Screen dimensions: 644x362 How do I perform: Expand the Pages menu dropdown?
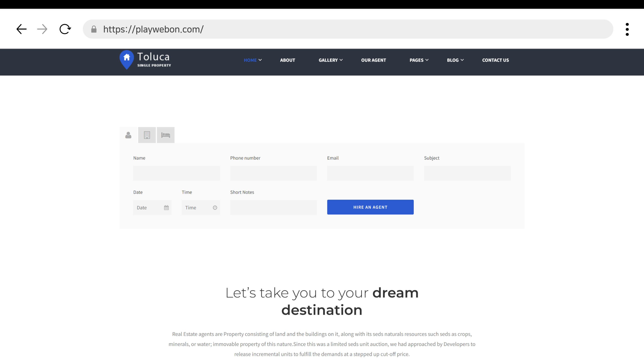click(x=419, y=60)
